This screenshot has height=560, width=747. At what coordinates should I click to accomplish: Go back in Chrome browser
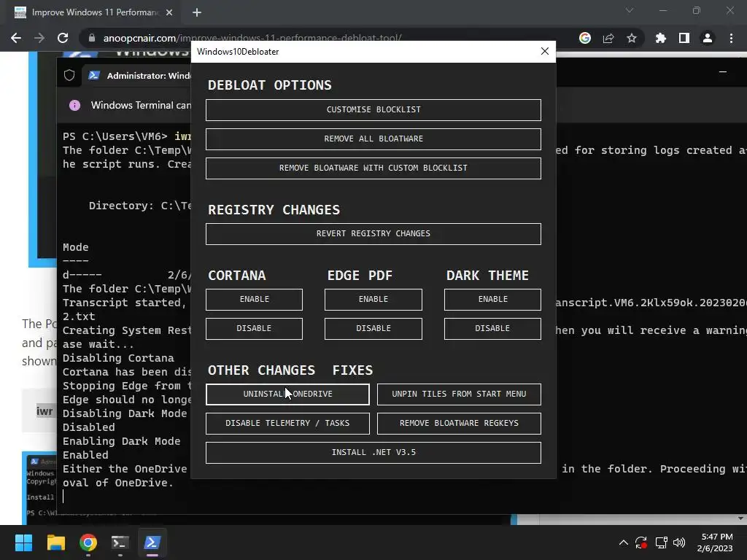(x=16, y=38)
